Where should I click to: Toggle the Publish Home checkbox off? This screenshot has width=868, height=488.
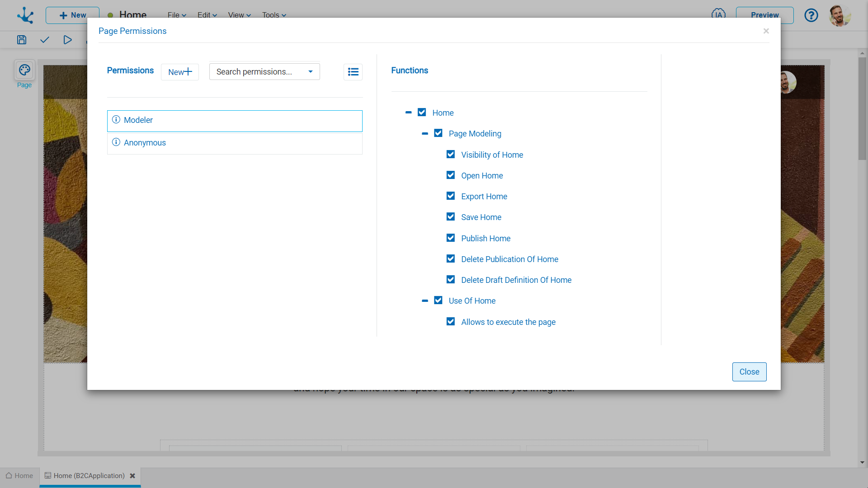pyautogui.click(x=451, y=238)
